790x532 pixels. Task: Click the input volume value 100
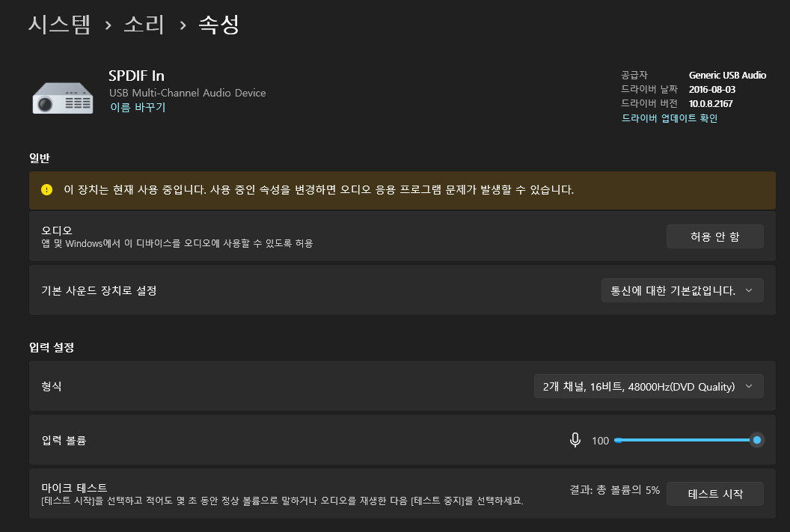[x=600, y=441]
